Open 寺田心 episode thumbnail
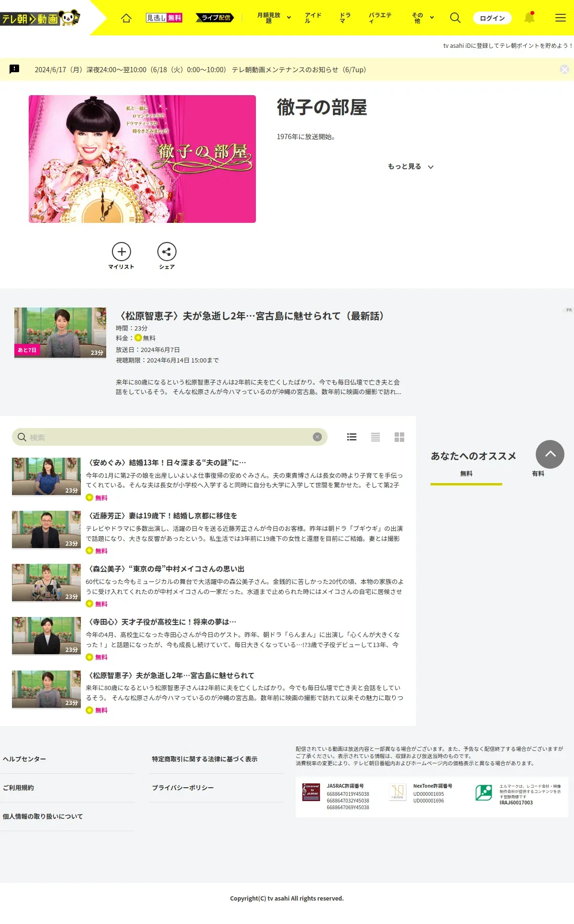The height and width of the screenshot is (924, 574). tap(46, 636)
